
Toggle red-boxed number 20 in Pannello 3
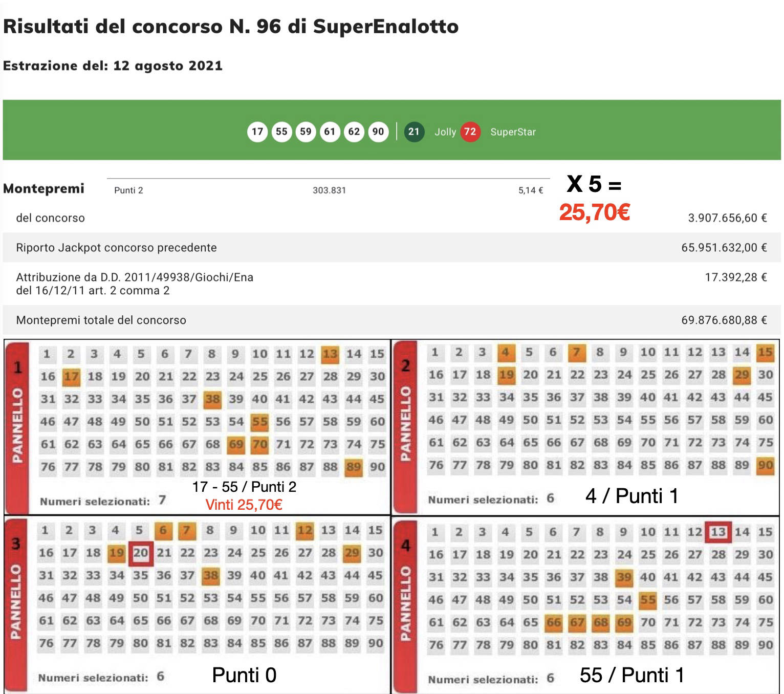[140, 553]
